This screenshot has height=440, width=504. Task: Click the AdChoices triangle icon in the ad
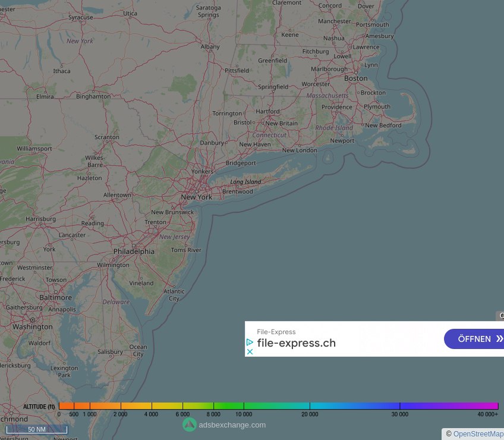250,342
